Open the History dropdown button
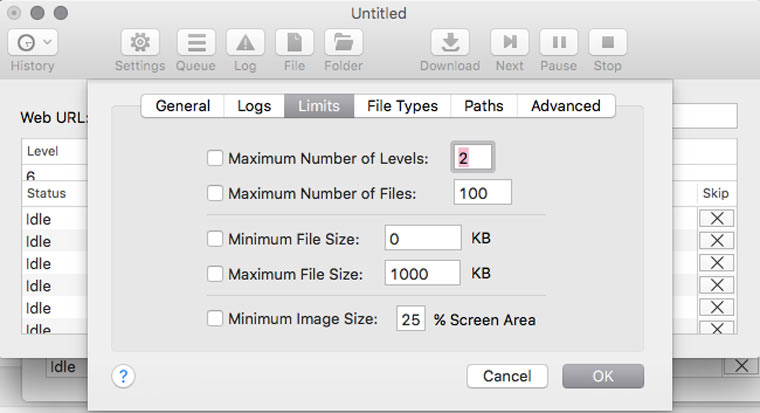Screen dimensions: 760x413 click(32, 43)
